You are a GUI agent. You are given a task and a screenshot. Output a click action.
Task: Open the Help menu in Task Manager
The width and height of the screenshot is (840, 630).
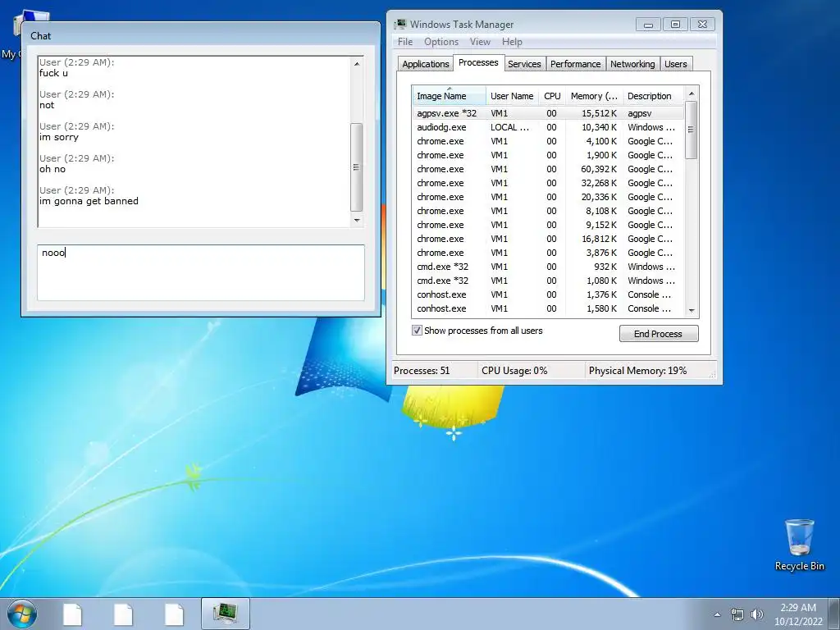(x=512, y=42)
